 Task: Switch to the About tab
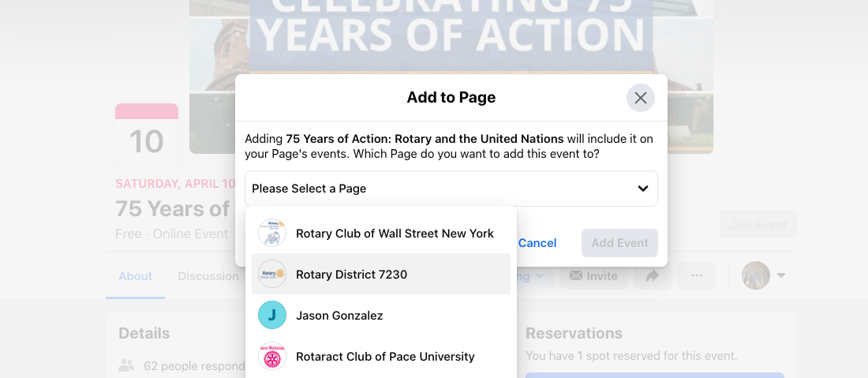click(135, 276)
